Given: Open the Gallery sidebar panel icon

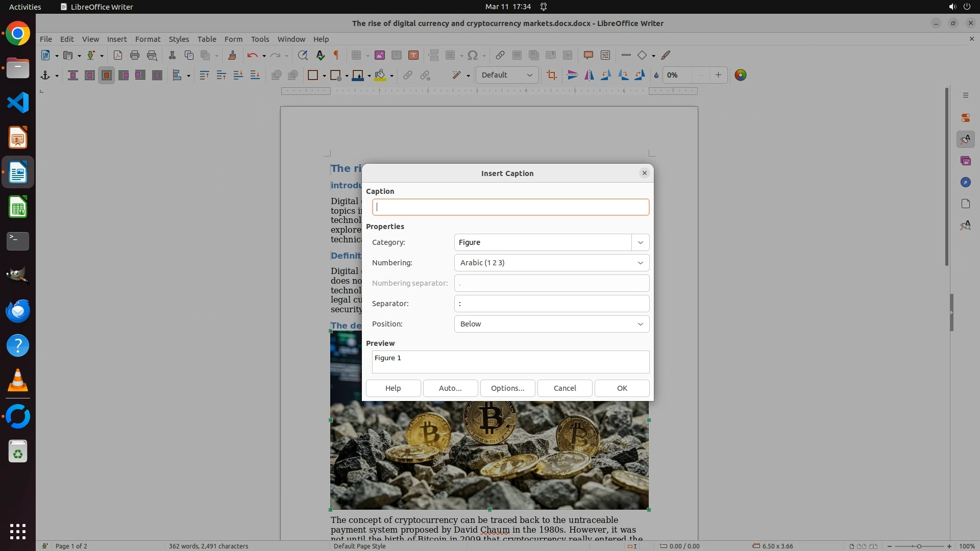Looking at the screenshot, I should coord(965,161).
